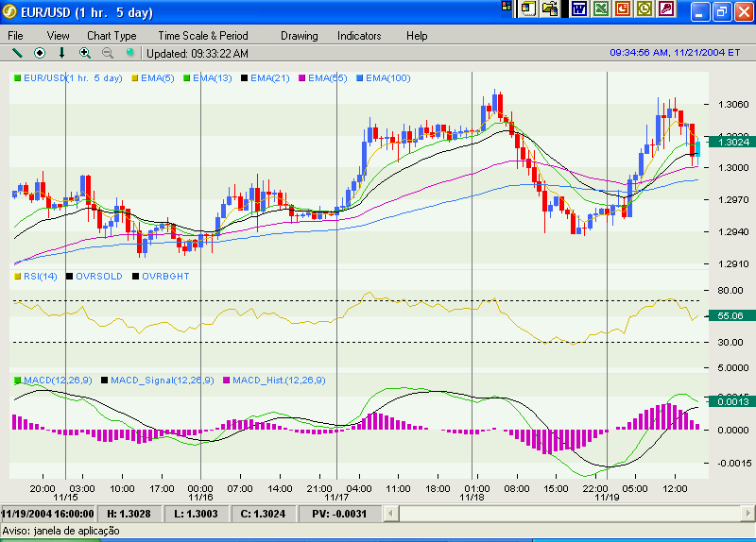Click the 1.3024 current price tag
Image resolution: width=756 pixels, height=542 pixels.
click(x=733, y=142)
